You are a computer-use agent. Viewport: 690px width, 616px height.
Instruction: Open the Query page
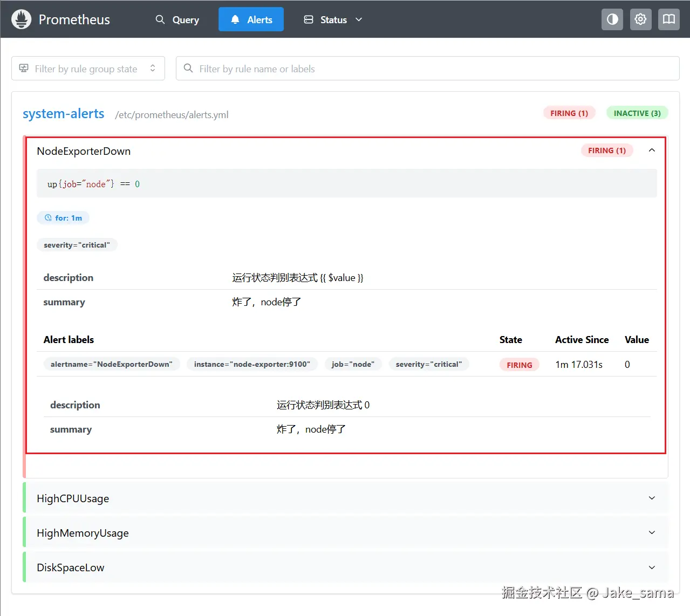pos(177,19)
